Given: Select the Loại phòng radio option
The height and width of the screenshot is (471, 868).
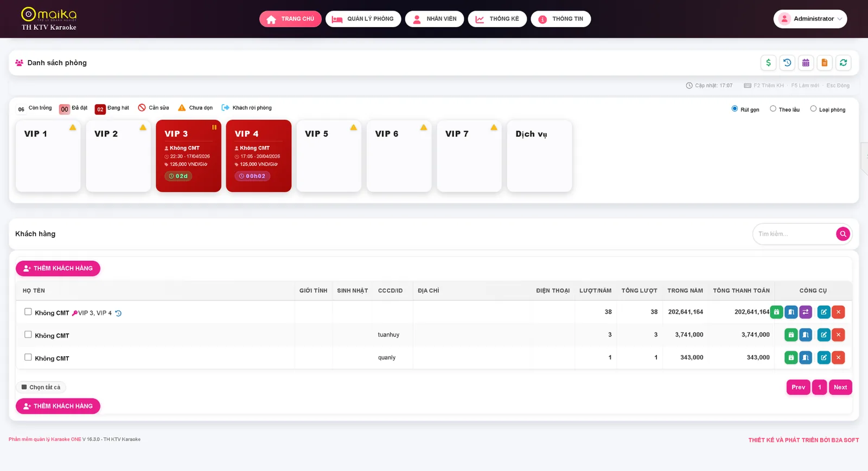Looking at the screenshot, I should [813, 108].
